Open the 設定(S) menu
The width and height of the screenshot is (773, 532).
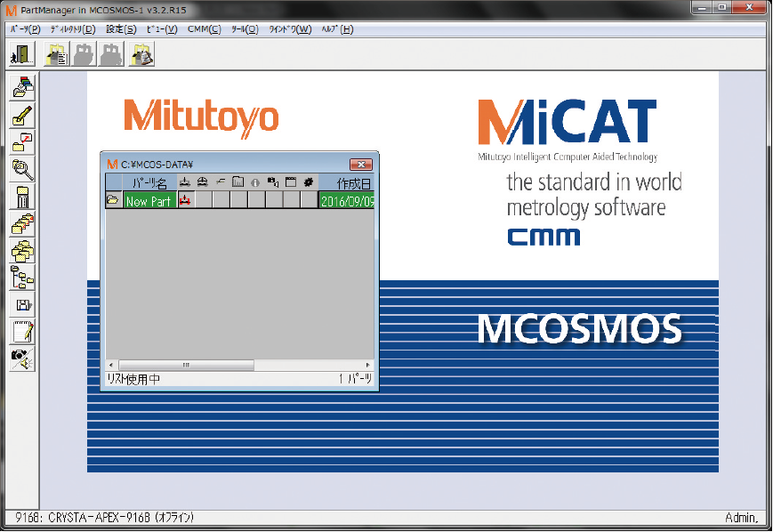point(121,29)
